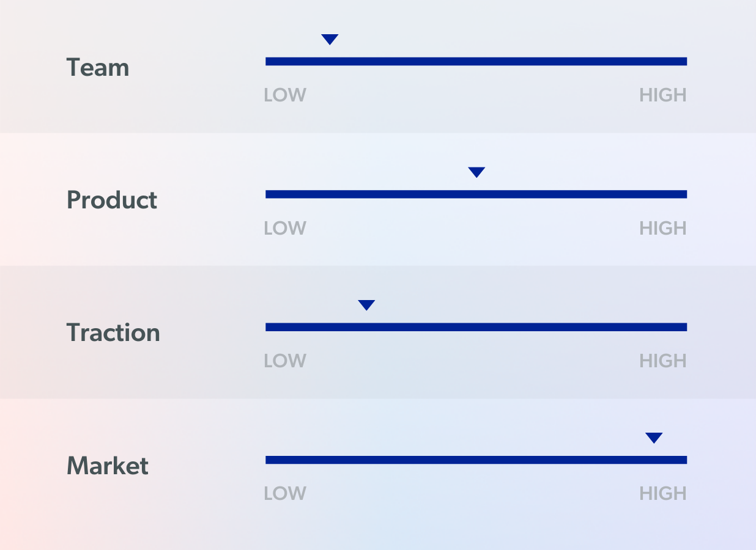
Task: Click HIGH label under Traction slider
Action: [663, 361]
